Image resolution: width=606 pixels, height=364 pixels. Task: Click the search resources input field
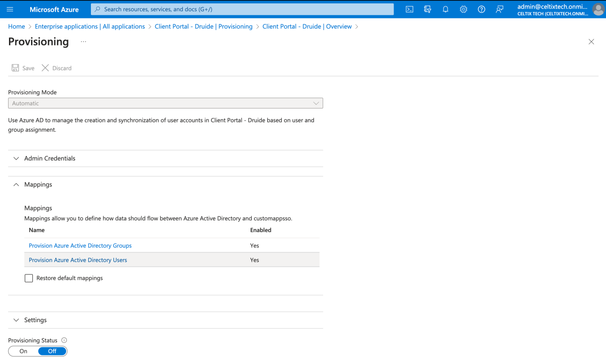pos(242,9)
